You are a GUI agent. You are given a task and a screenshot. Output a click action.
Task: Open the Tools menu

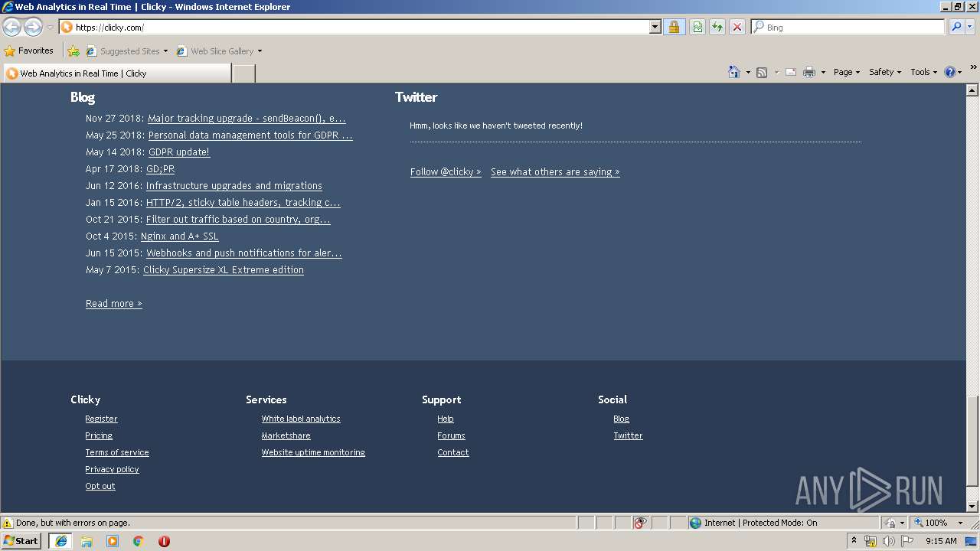[x=923, y=72]
